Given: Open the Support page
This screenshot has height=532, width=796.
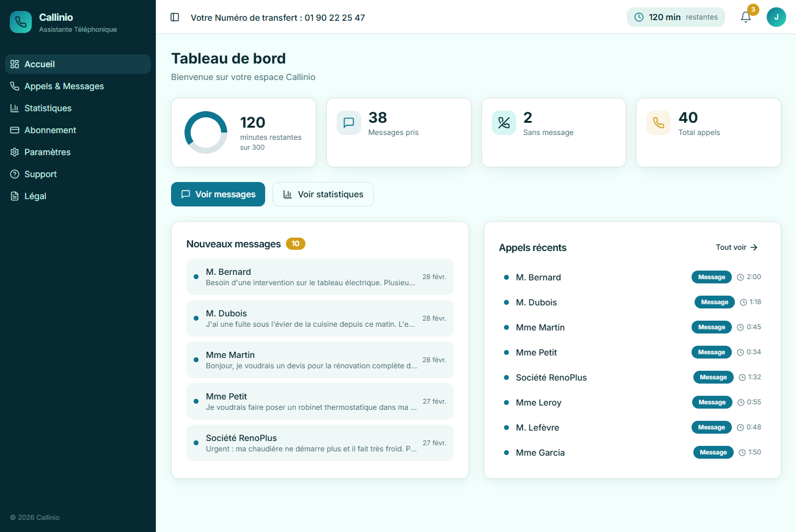Looking at the screenshot, I should 40,174.
